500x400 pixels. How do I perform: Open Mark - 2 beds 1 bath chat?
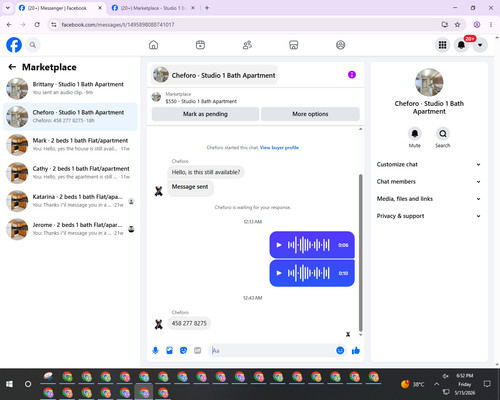(70, 145)
